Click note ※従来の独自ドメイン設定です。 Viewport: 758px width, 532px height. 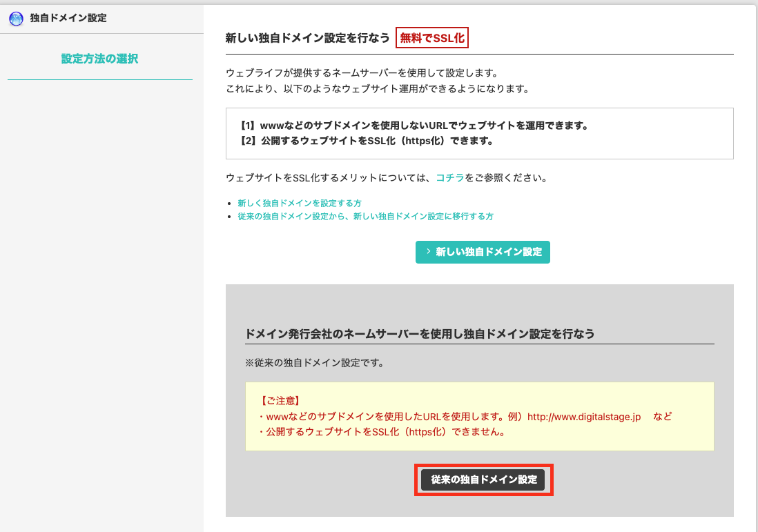tap(315, 363)
